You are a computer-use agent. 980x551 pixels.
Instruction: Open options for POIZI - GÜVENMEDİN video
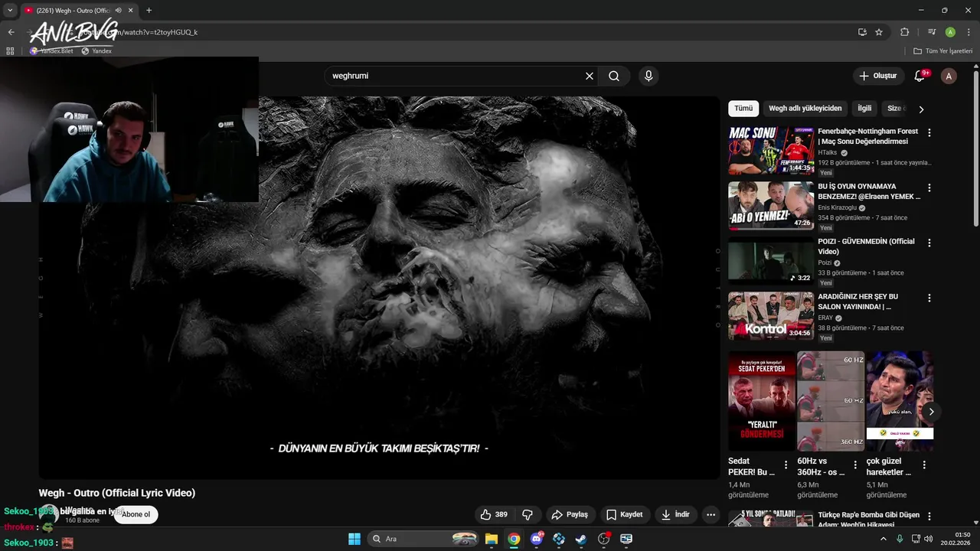(929, 243)
